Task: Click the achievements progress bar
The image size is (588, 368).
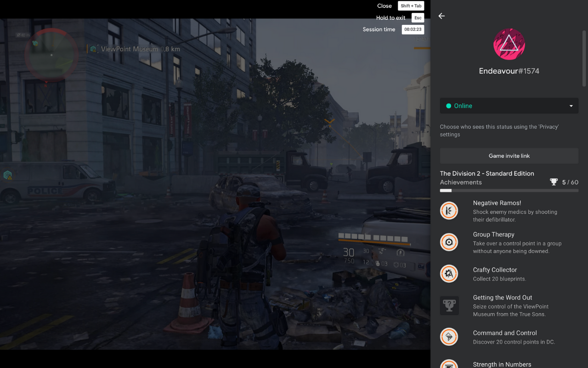Action: point(509,190)
